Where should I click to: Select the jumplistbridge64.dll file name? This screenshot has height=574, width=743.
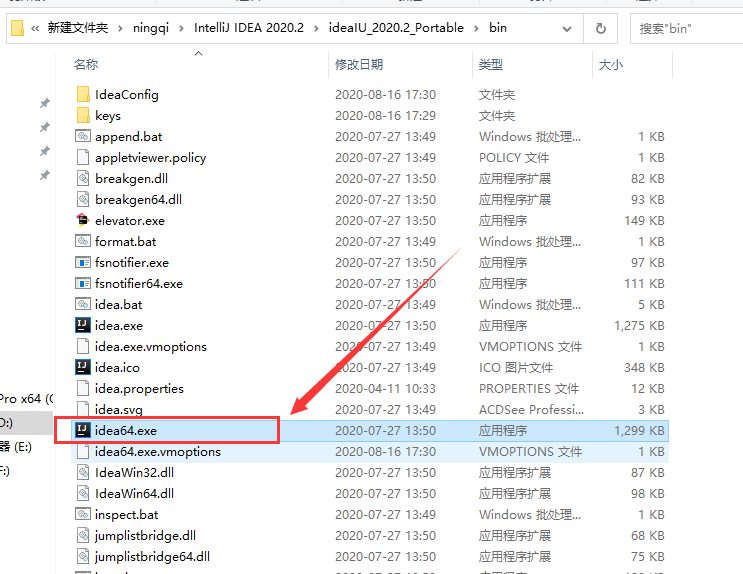click(152, 556)
